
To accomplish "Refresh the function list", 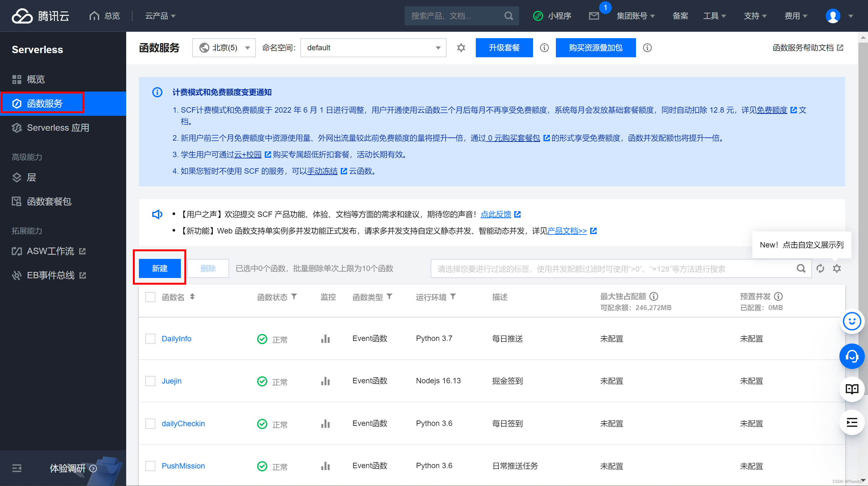I will tap(820, 268).
